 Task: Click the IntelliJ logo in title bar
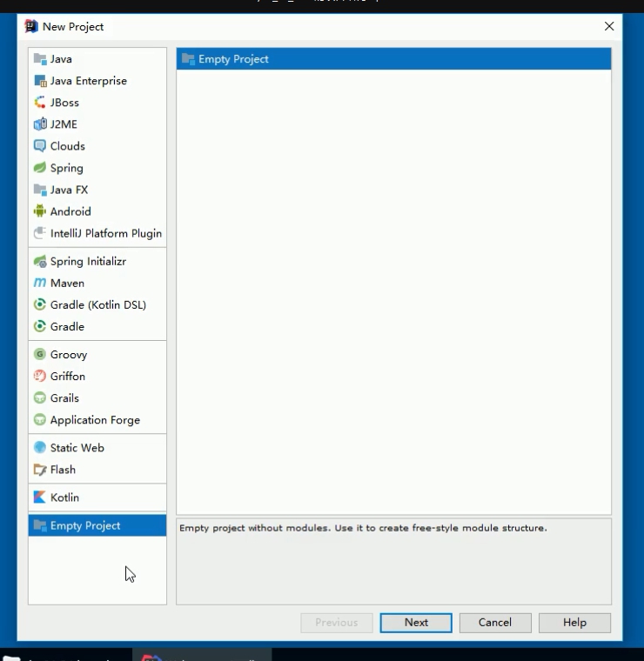click(30, 27)
